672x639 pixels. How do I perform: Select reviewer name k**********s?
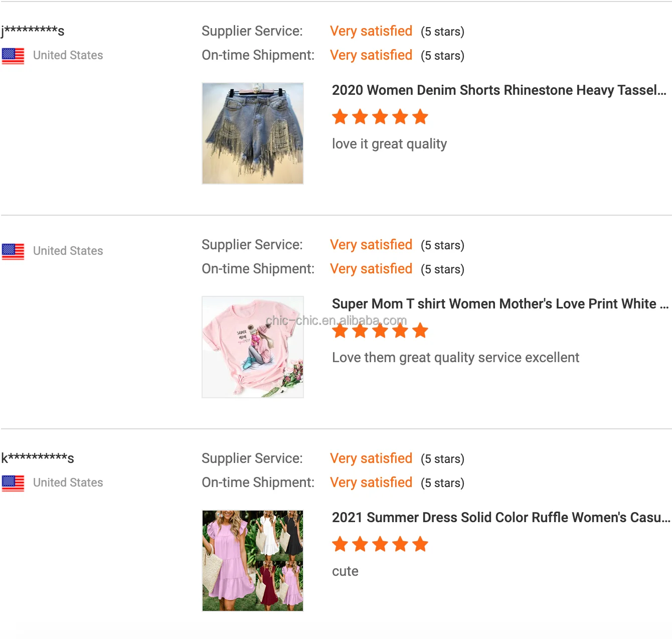click(38, 458)
